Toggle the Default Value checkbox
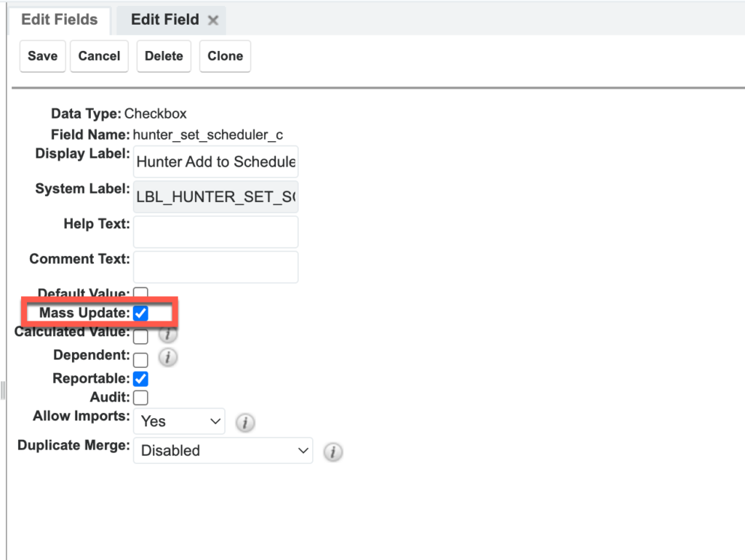 (x=141, y=294)
